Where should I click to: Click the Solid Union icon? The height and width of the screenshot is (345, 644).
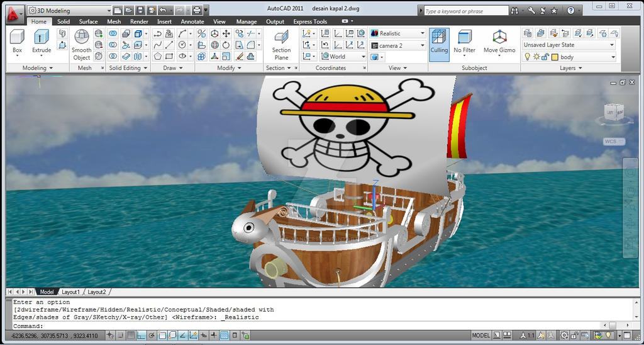pos(113,34)
